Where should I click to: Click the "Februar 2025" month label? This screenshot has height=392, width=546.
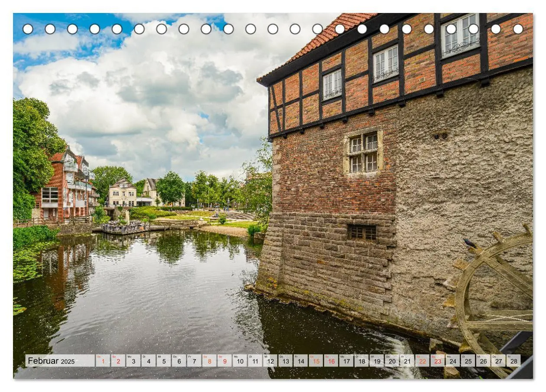[51, 361]
